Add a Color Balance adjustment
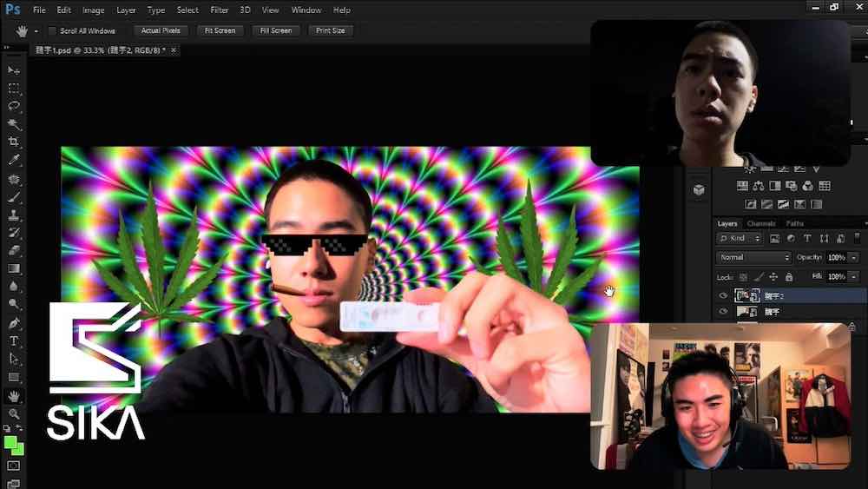The image size is (868, 489). click(x=759, y=186)
